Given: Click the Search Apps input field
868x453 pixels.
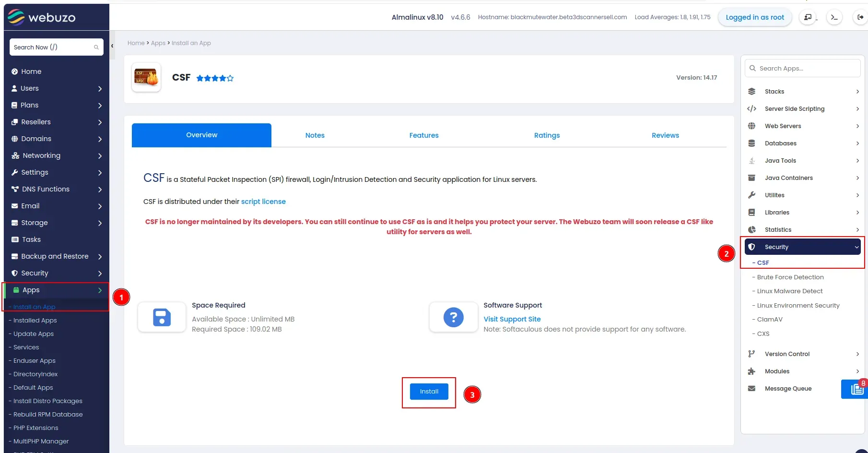Looking at the screenshot, I should coord(803,68).
